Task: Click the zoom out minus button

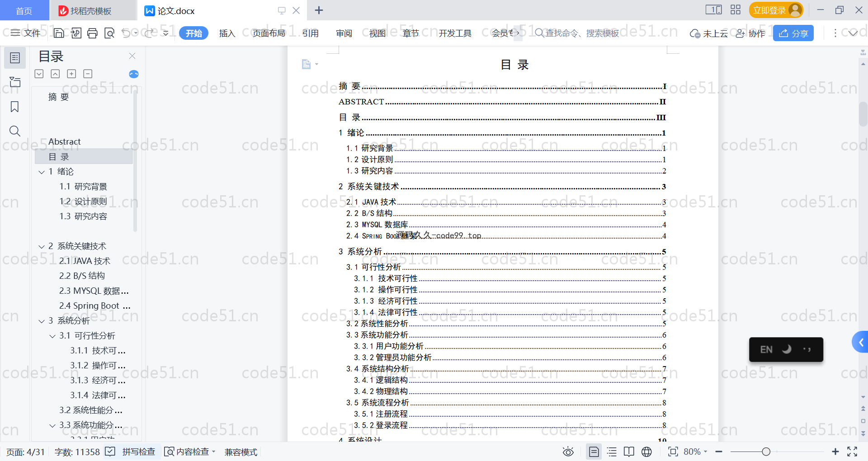Action: pos(719,452)
